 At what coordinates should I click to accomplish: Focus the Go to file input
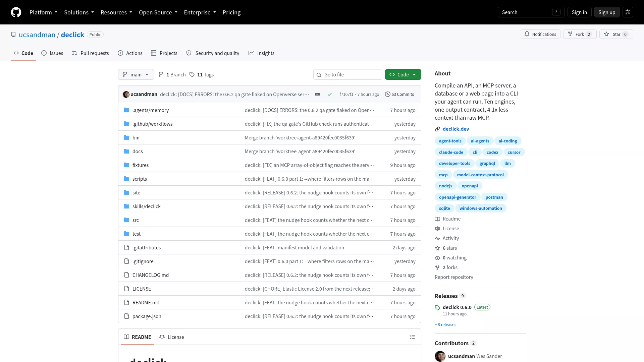point(347,75)
